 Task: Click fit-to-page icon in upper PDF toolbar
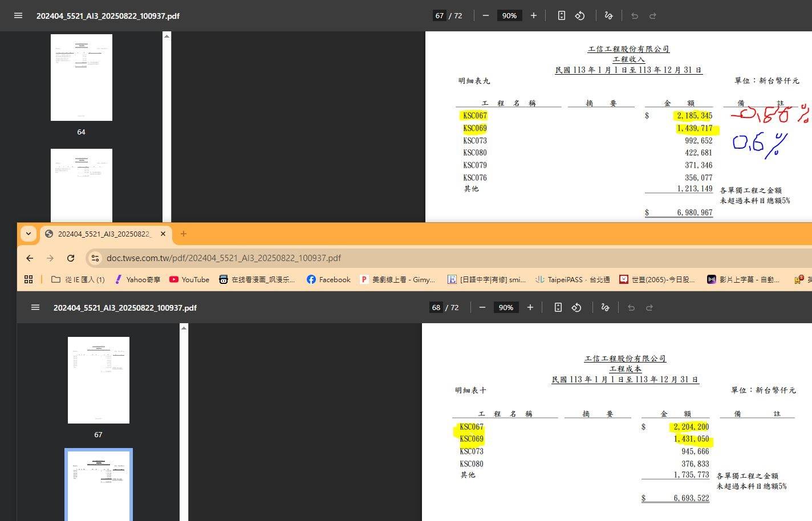[x=562, y=15]
